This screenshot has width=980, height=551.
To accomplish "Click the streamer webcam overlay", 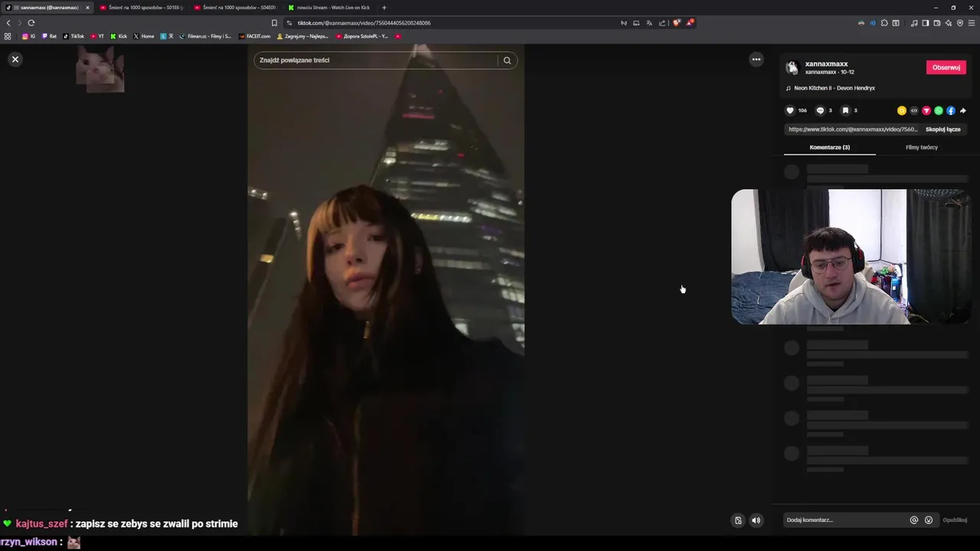I will point(851,257).
